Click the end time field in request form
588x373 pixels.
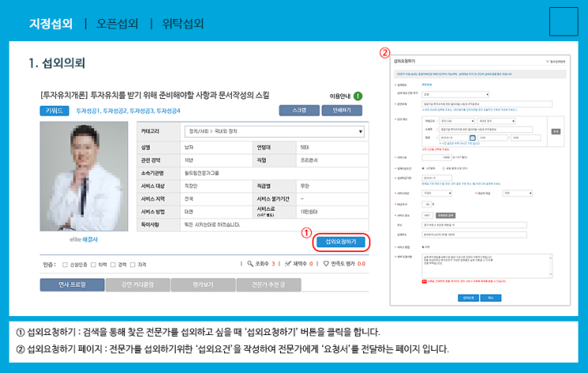point(525,138)
